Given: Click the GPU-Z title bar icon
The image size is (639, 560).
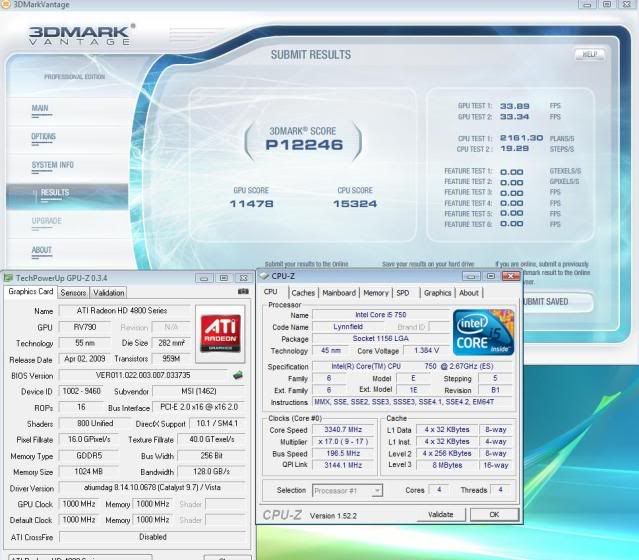Looking at the screenshot, I should [x=8, y=277].
